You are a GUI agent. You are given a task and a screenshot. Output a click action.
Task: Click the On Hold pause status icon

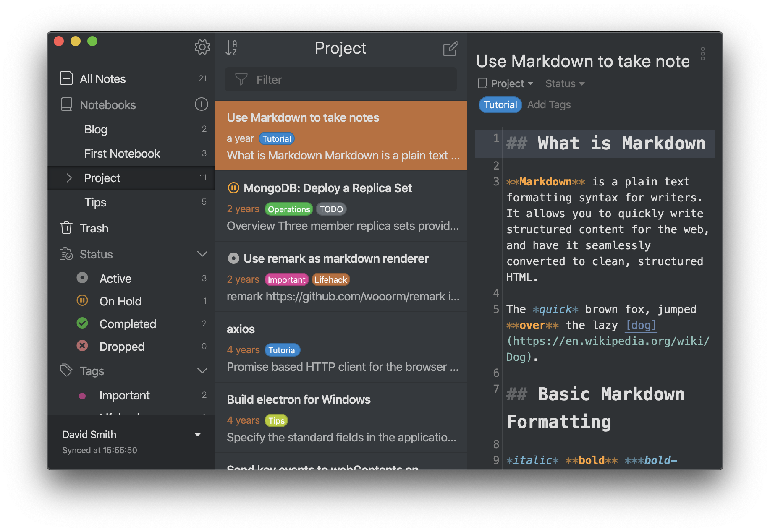click(x=82, y=301)
